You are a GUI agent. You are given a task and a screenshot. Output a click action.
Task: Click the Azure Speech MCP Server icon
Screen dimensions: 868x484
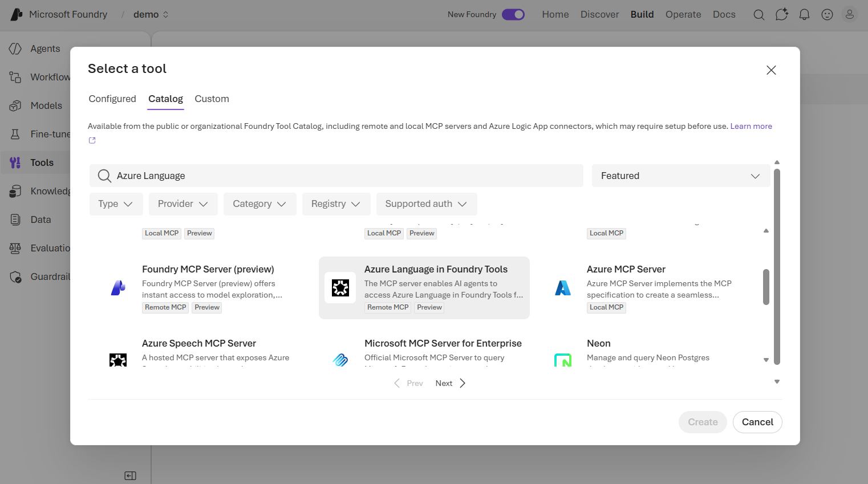tap(118, 360)
